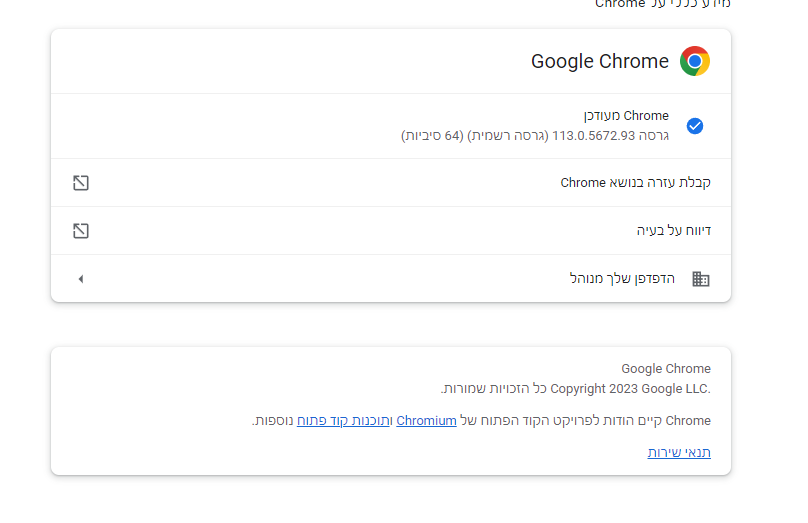Click Google Chrome label in the copyright card

coord(666,369)
